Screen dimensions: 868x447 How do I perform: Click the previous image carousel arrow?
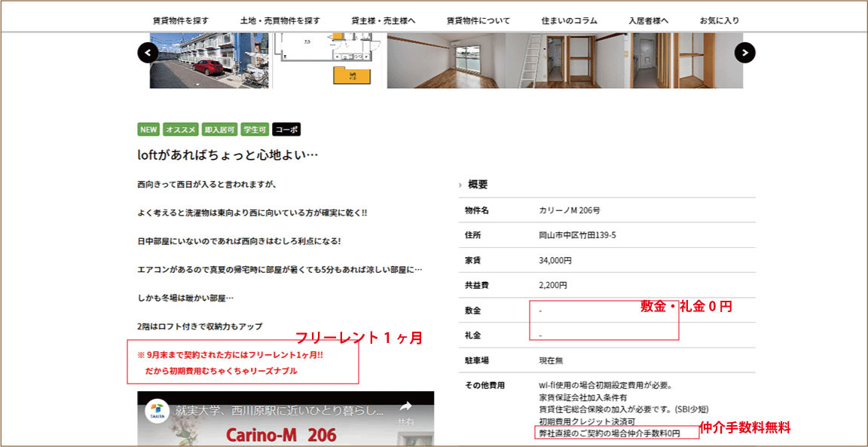(148, 52)
